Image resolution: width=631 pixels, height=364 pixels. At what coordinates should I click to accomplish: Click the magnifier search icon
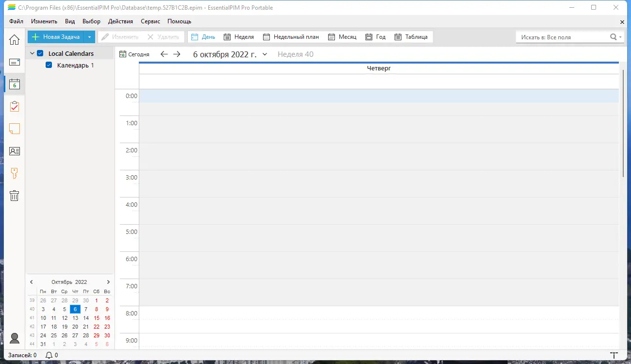pyautogui.click(x=614, y=37)
